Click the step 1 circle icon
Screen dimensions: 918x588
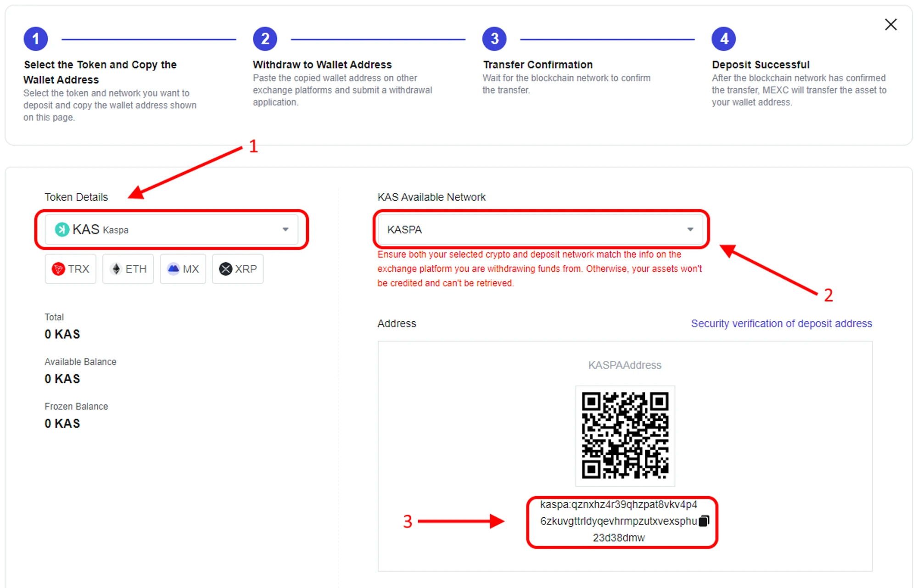pyautogui.click(x=36, y=39)
